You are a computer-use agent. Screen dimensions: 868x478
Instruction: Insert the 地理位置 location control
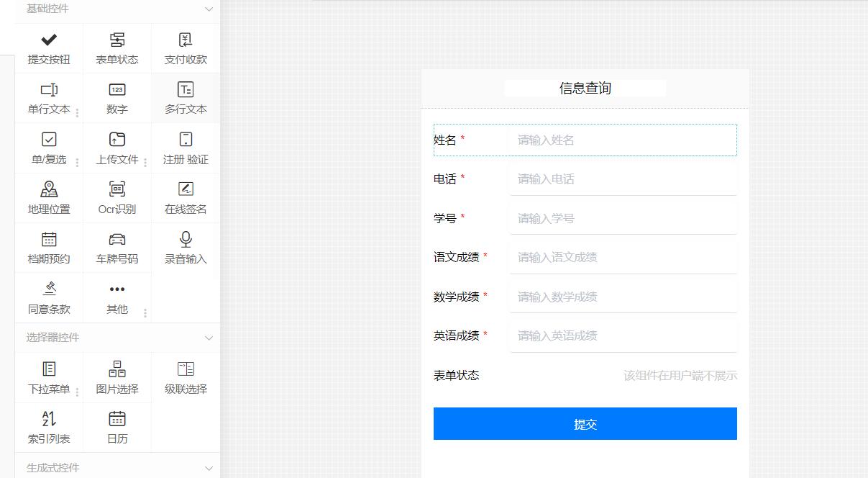(49, 198)
